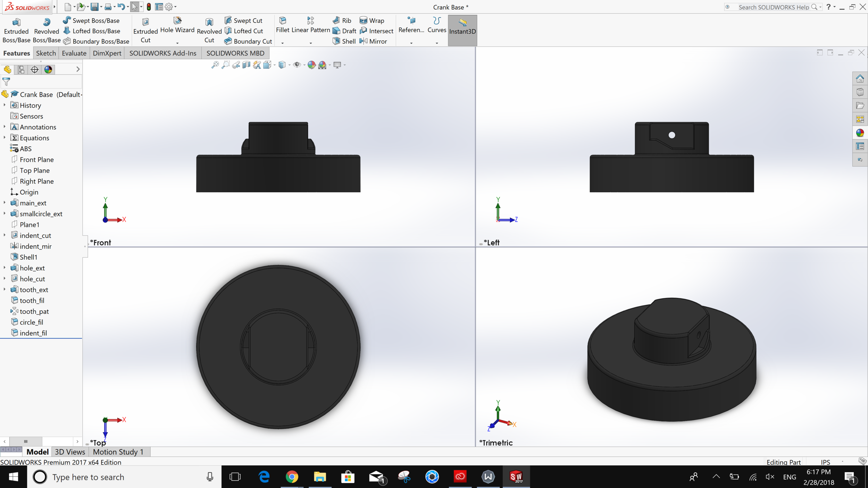Expand the main_ext feature node

click(5, 203)
